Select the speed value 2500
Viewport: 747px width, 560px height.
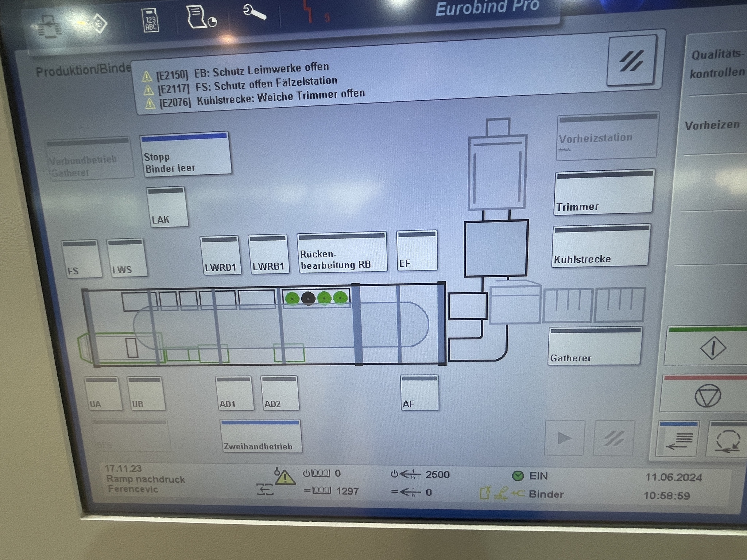438,474
